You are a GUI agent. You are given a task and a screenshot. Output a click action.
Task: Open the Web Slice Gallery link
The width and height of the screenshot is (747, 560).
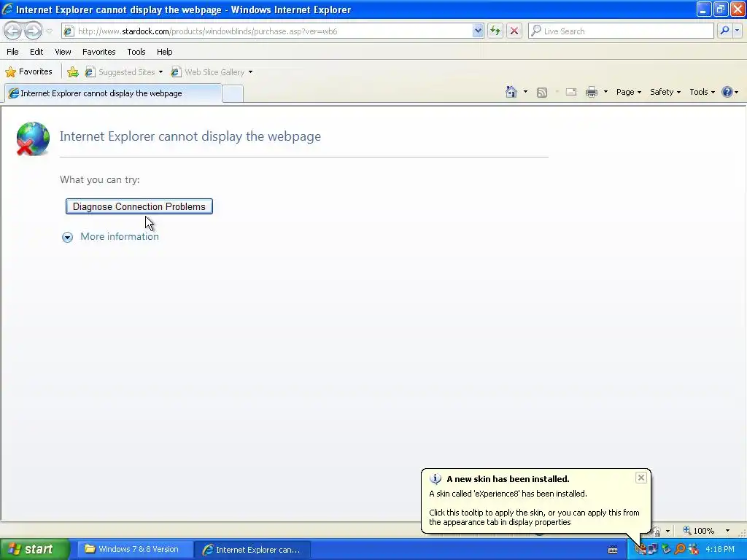tap(208, 72)
